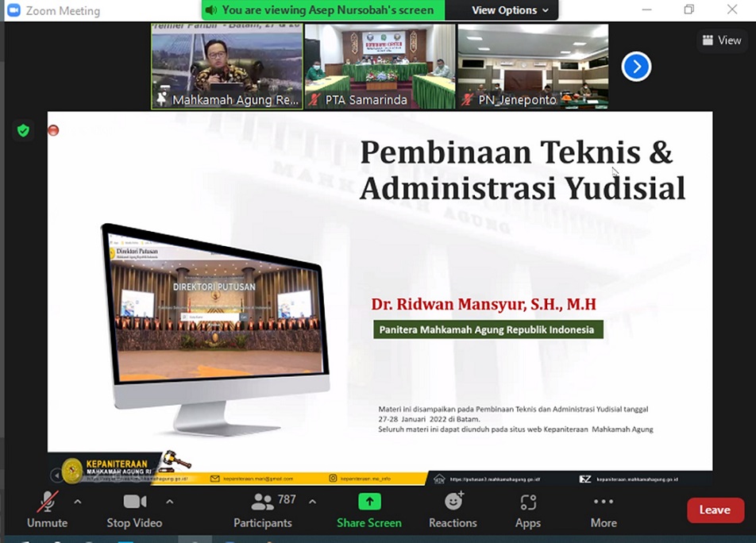The width and height of the screenshot is (756, 543).
Task: Stop the video camera
Action: click(134, 510)
